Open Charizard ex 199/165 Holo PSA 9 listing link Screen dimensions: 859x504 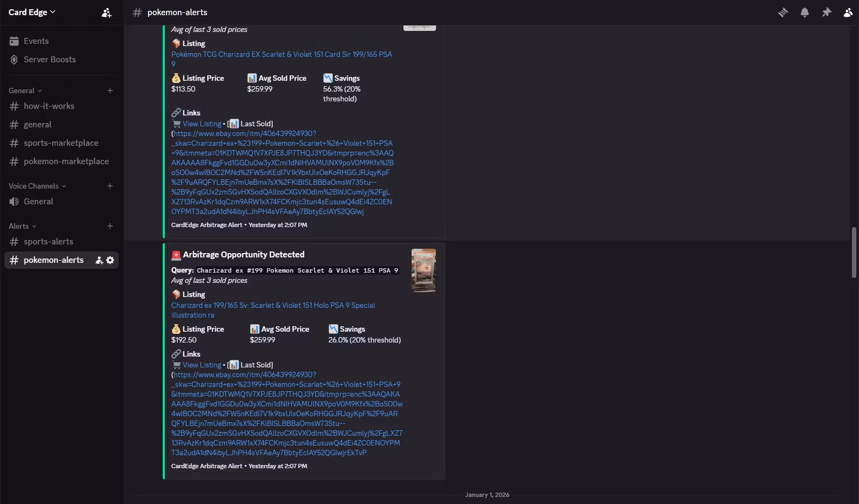pyautogui.click(x=273, y=310)
